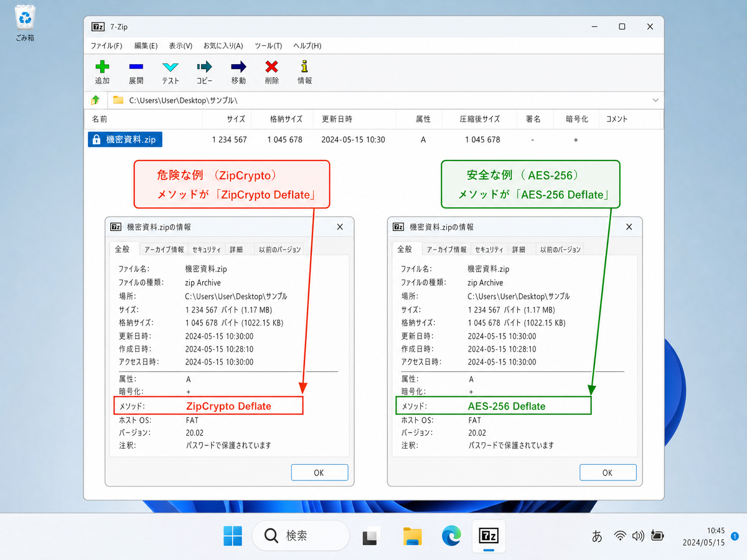Click the 削除 (Delete) red X icon
This screenshot has height=560, width=747.
coord(271,67)
